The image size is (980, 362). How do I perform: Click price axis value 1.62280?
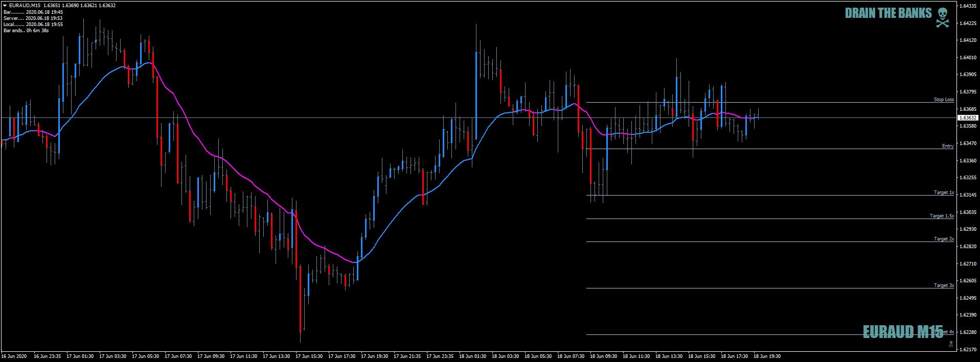tap(969, 332)
